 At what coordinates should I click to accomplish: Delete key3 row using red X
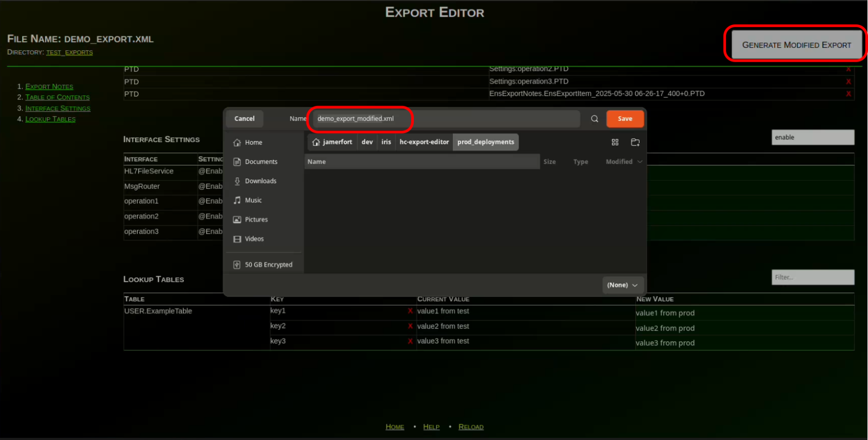pos(410,341)
